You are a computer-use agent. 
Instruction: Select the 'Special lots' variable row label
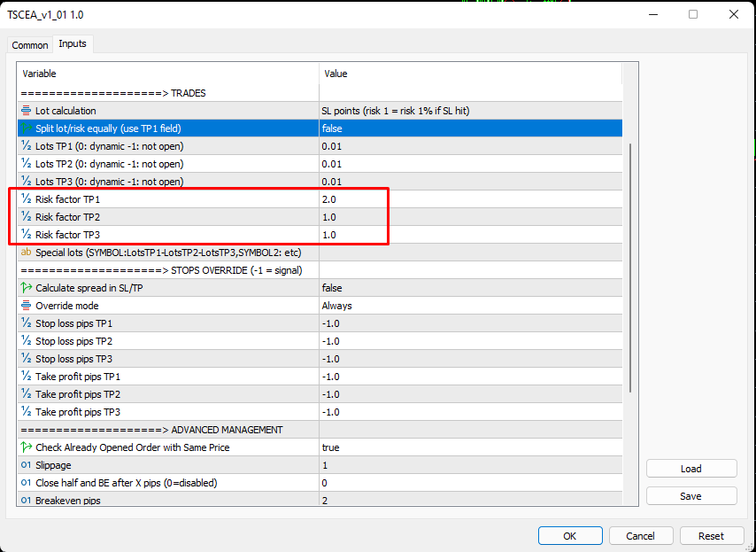point(168,253)
